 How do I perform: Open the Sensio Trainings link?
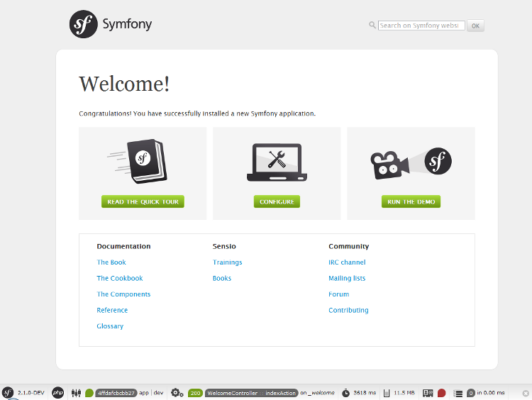227,262
